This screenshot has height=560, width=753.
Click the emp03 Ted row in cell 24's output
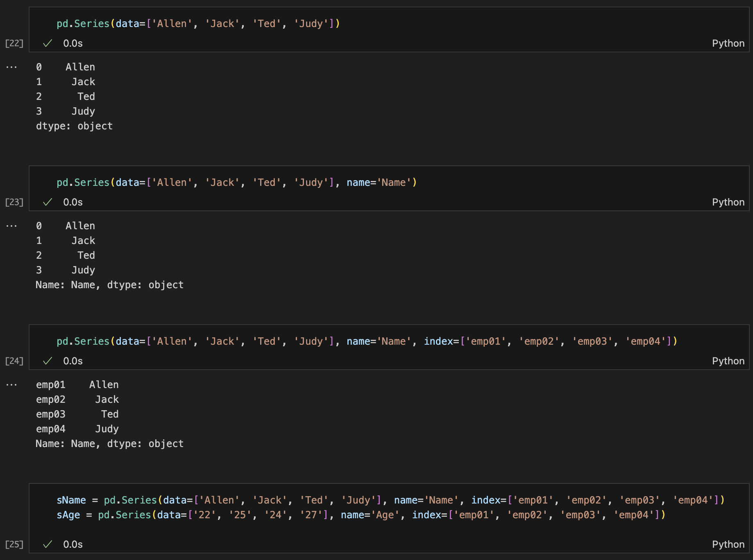77,414
